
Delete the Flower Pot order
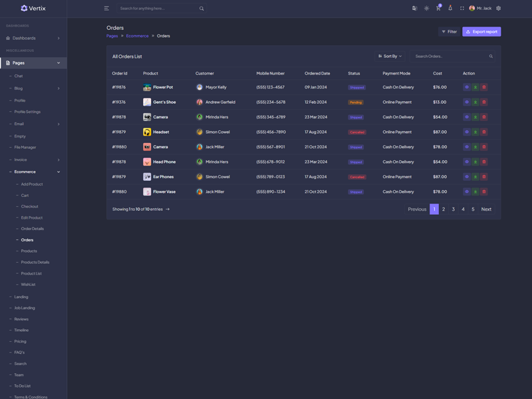[484, 87]
